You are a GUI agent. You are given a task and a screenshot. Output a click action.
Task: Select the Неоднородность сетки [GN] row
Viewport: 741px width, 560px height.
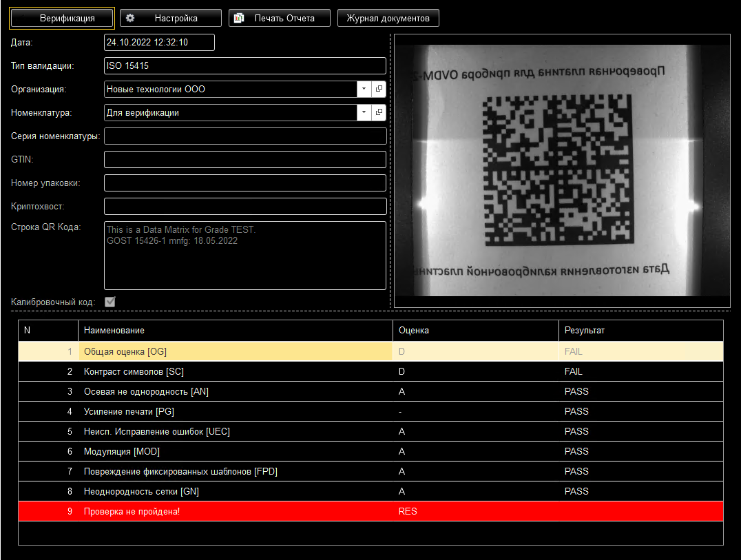pyautogui.click(x=370, y=492)
